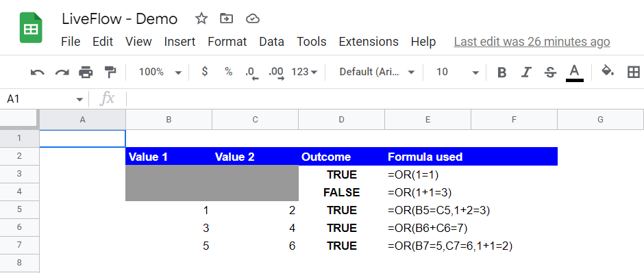
Task: Select column D header
Action: (341, 120)
